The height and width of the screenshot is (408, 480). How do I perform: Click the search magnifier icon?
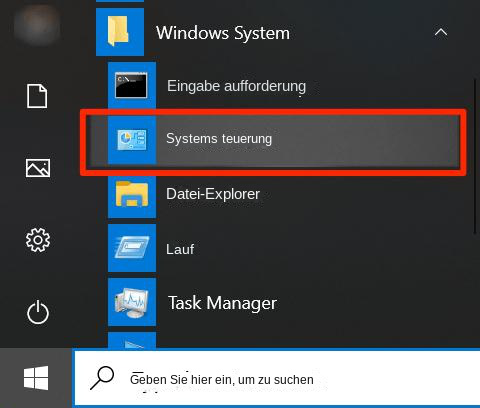point(102,378)
